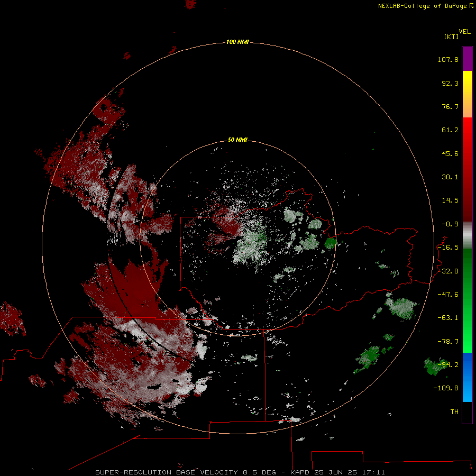Click the -78.7 value on the velocity scale

tap(448, 342)
